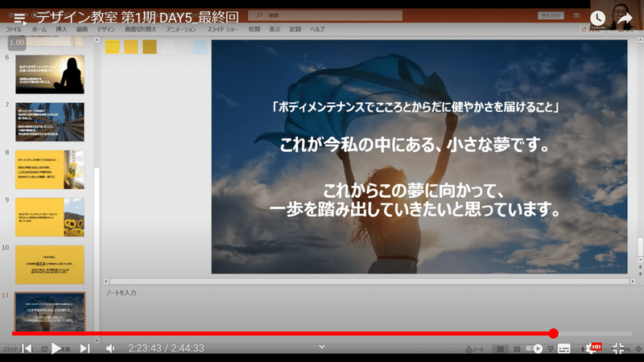This screenshot has height=362, width=644.
Task: Switch to slide sorter view icon
Action: coord(517,349)
